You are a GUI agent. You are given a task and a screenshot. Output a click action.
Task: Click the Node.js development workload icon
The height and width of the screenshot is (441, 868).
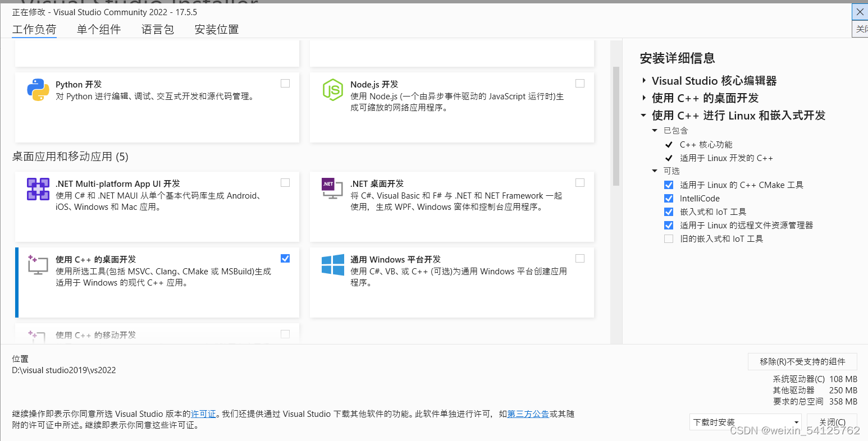pyautogui.click(x=332, y=90)
